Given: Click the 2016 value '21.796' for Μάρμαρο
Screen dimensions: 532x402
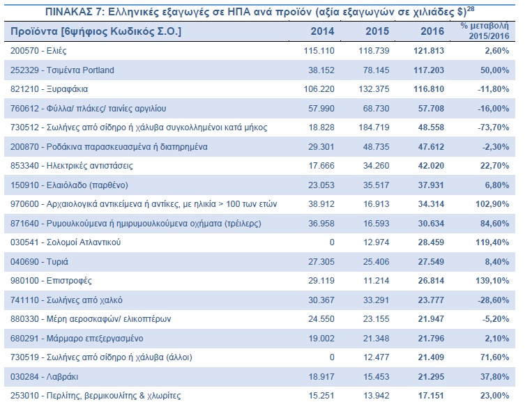Looking at the screenshot, I should pyautogui.click(x=431, y=339).
